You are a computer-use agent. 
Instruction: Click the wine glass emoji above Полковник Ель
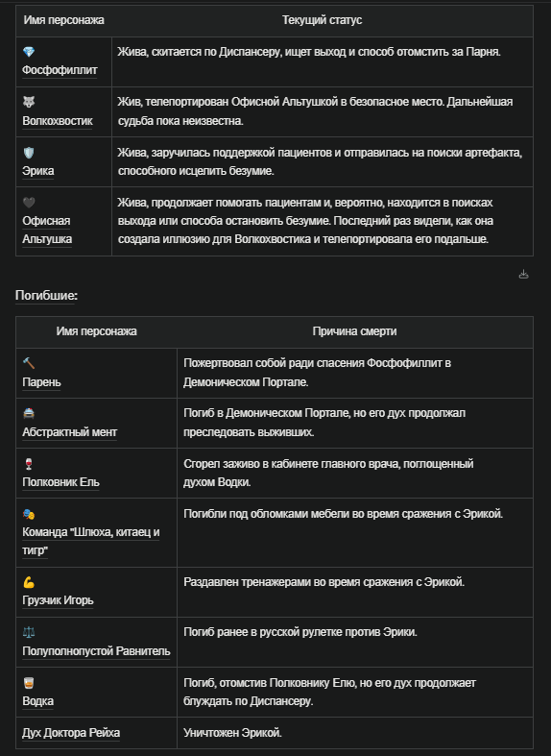[x=29, y=464]
